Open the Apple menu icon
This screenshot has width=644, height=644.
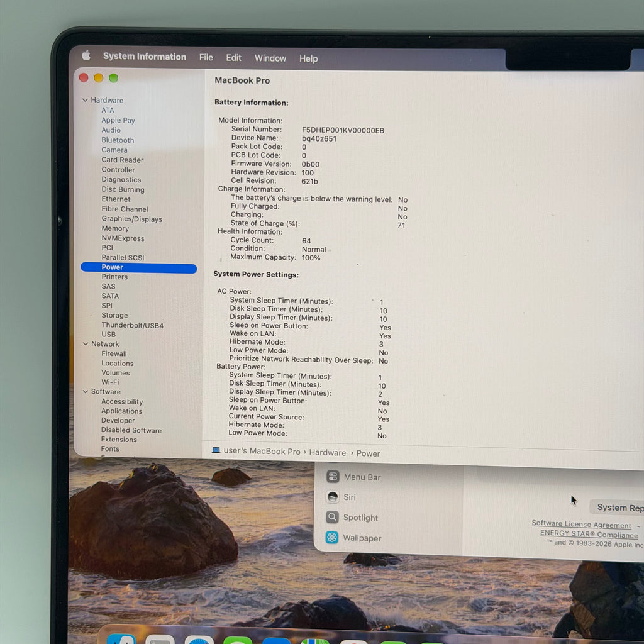coord(86,55)
